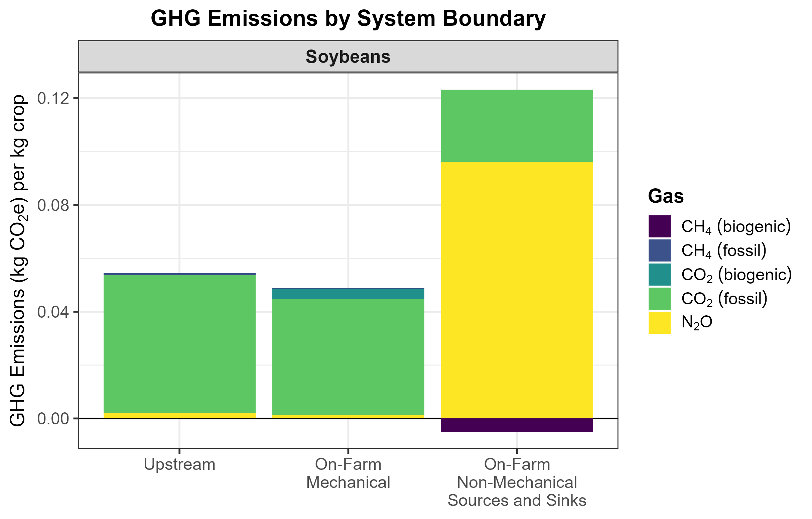
Task: Click the CH4 (biogenic) purple legend swatch
Action: (x=659, y=226)
